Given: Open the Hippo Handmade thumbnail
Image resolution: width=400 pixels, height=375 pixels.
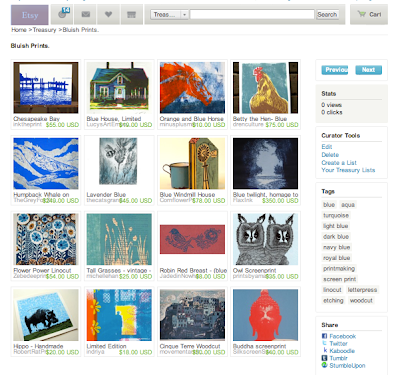Looking at the screenshot, I should (x=46, y=315).
